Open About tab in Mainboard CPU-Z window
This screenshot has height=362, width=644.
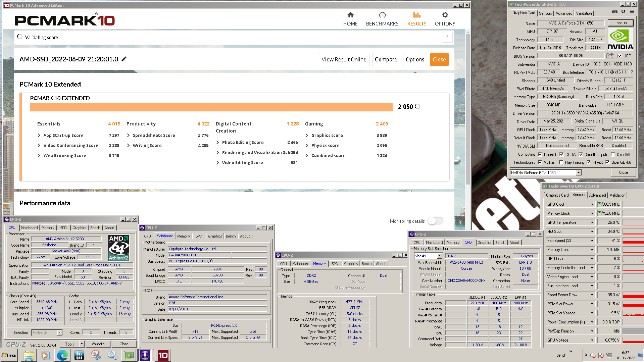[x=245, y=236]
